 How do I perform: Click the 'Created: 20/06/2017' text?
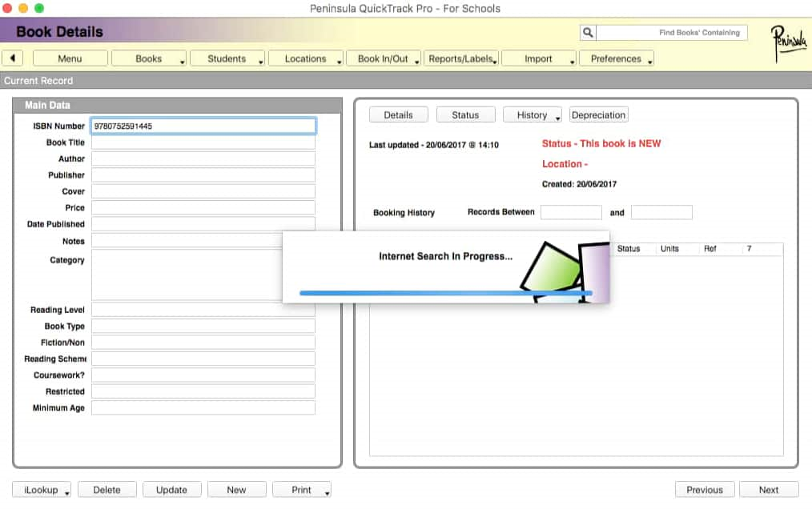click(x=580, y=184)
